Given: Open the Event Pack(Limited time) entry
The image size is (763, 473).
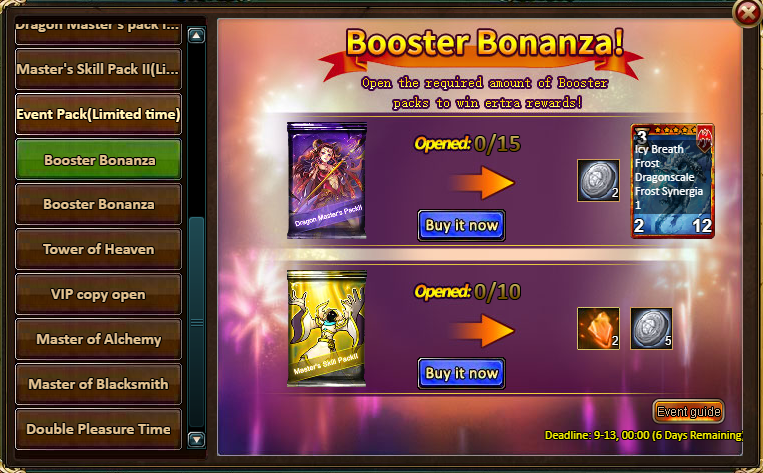Looking at the screenshot, I should coord(99,114).
